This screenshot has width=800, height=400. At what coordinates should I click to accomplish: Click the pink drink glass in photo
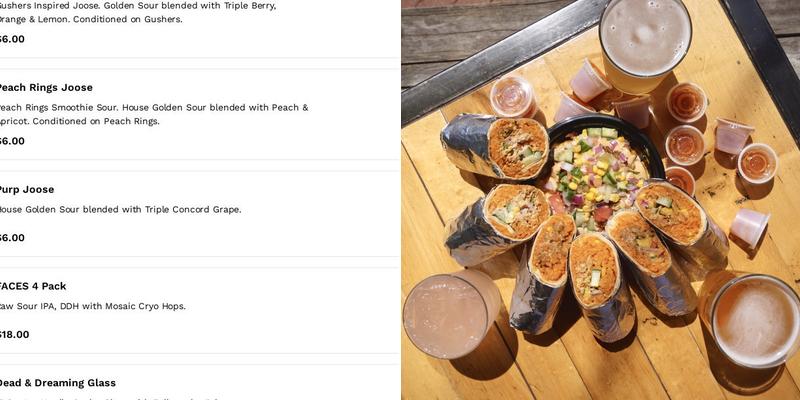tap(451, 314)
